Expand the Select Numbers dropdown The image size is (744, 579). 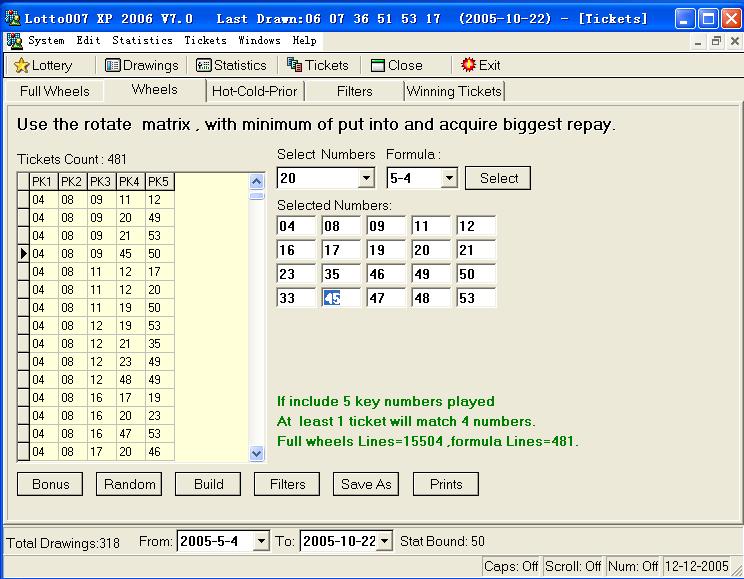click(x=366, y=178)
